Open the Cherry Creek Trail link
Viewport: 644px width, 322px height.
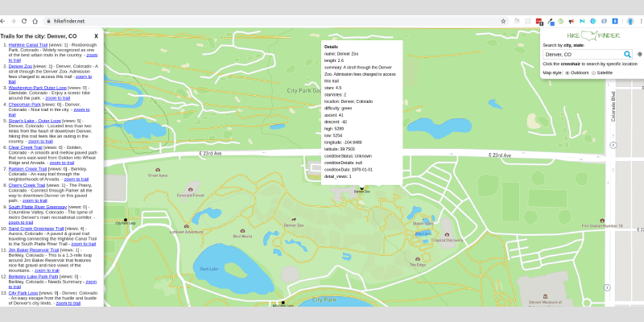27,185
